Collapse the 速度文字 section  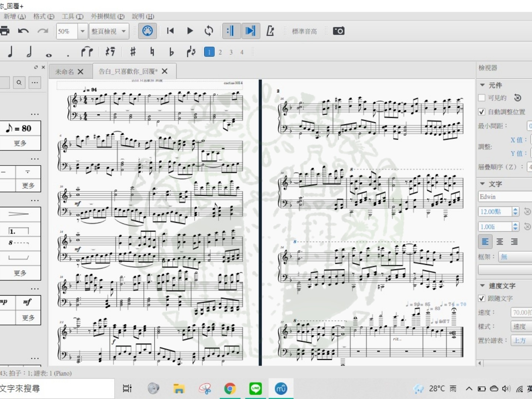[482, 286]
